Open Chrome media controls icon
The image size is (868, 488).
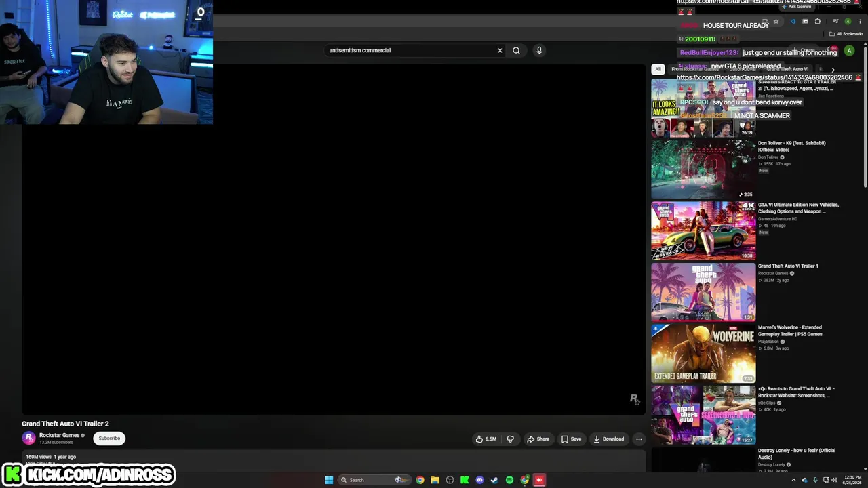(835, 22)
